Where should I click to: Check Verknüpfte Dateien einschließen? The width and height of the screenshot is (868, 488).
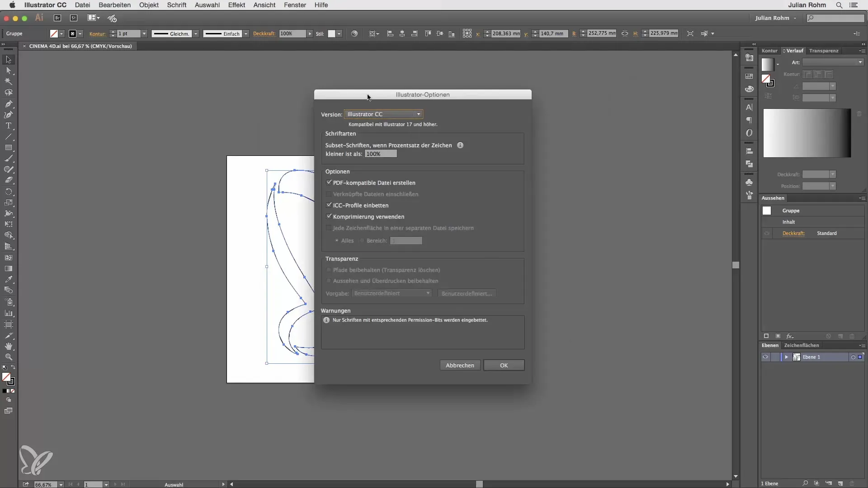click(329, 194)
